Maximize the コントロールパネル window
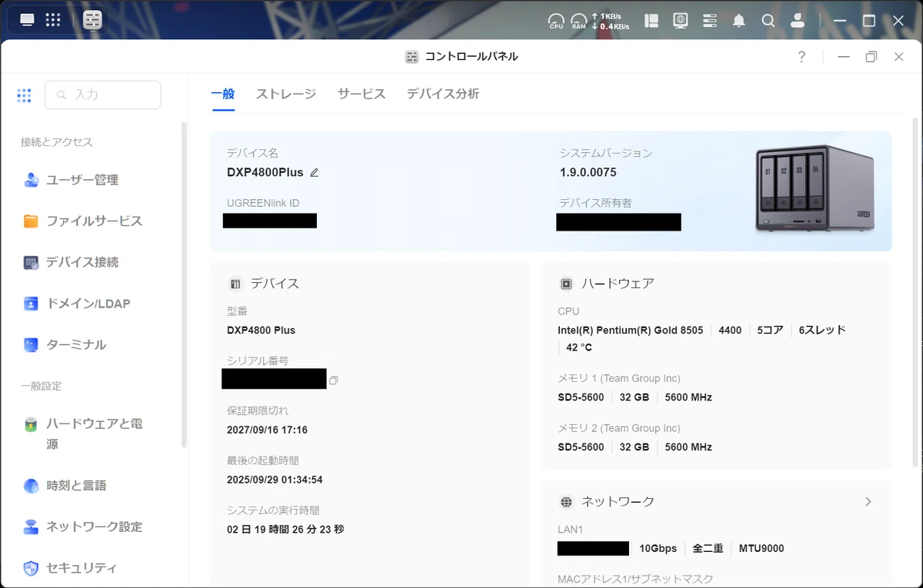The width and height of the screenshot is (923, 588). click(871, 57)
